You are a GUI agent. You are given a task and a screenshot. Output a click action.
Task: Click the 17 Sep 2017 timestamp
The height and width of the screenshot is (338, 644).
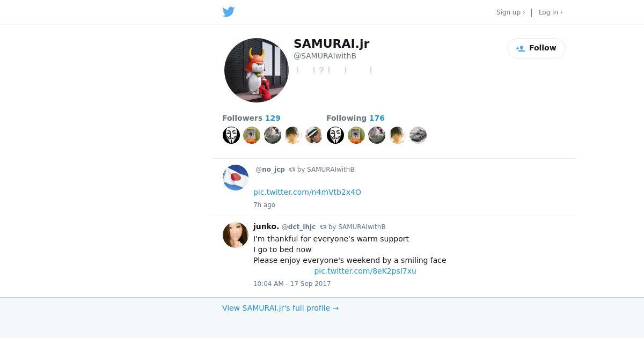292,284
